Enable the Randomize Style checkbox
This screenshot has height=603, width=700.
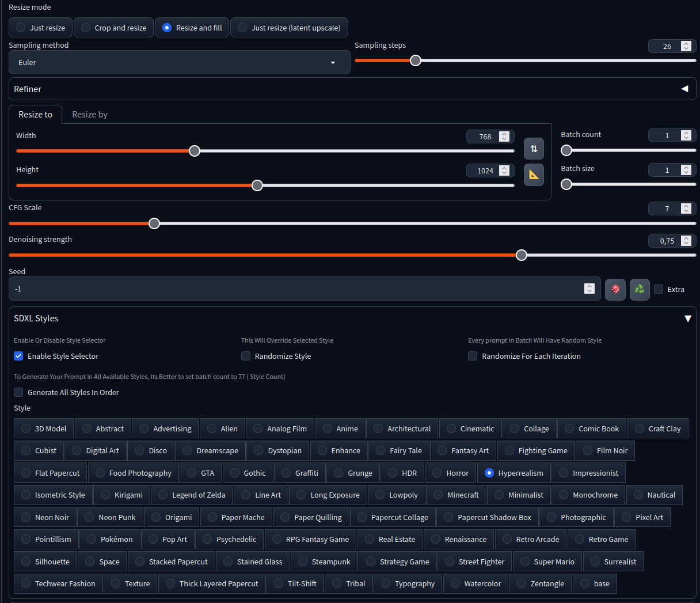[246, 356]
